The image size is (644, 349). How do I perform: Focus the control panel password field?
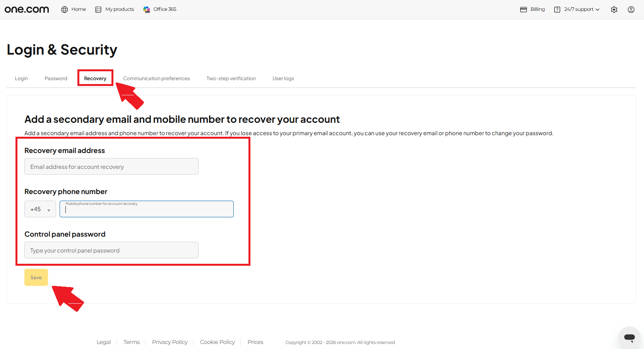[111, 250]
